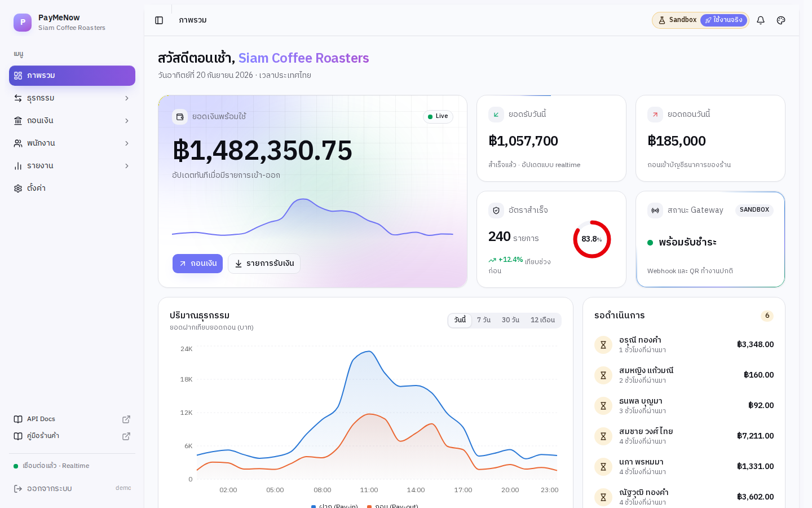
Task: Click the ฿185,000 withdrawn today value
Action: pyautogui.click(x=677, y=141)
